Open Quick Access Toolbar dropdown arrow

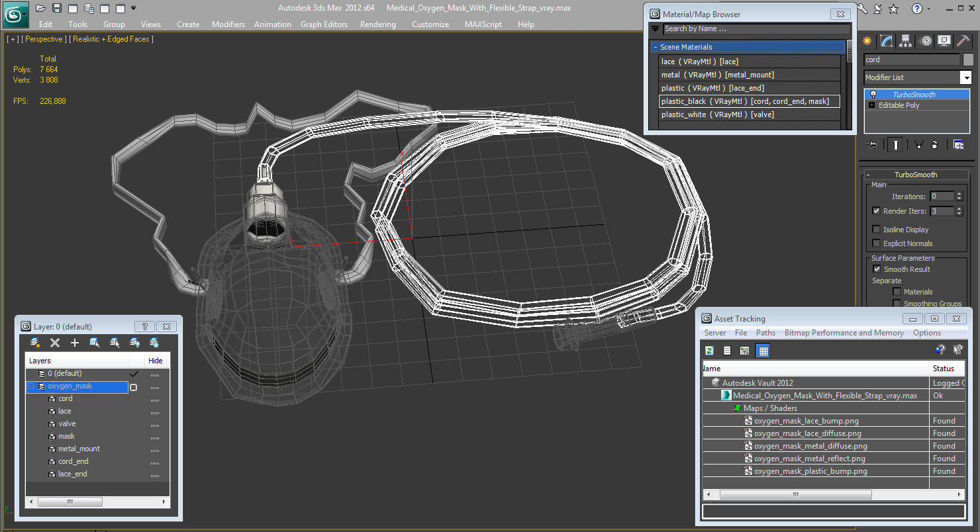tap(134, 9)
